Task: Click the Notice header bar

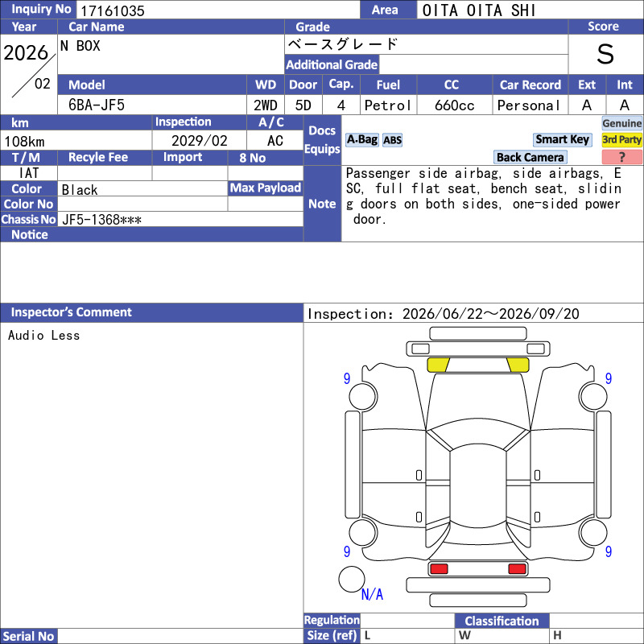Action: pyautogui.click(x=151, y=234)
